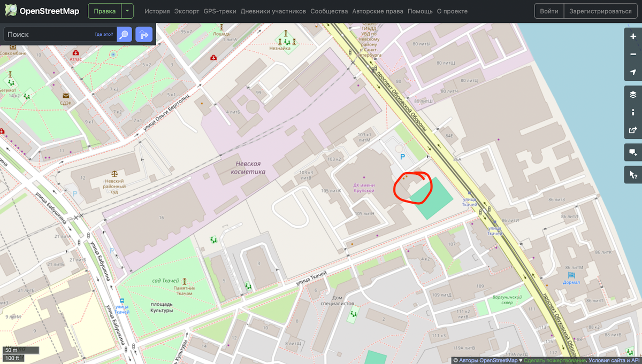The height and width of the screenshot is (364, 642).
Task: Click the Дормал shop icon
Action: point(572,276)
